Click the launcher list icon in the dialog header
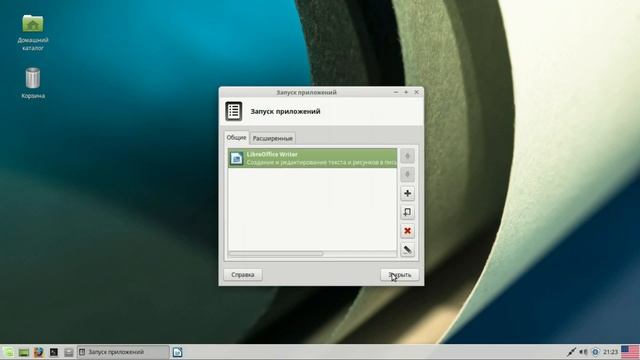Viewport: 640px width, 360px height. (233, 111)
